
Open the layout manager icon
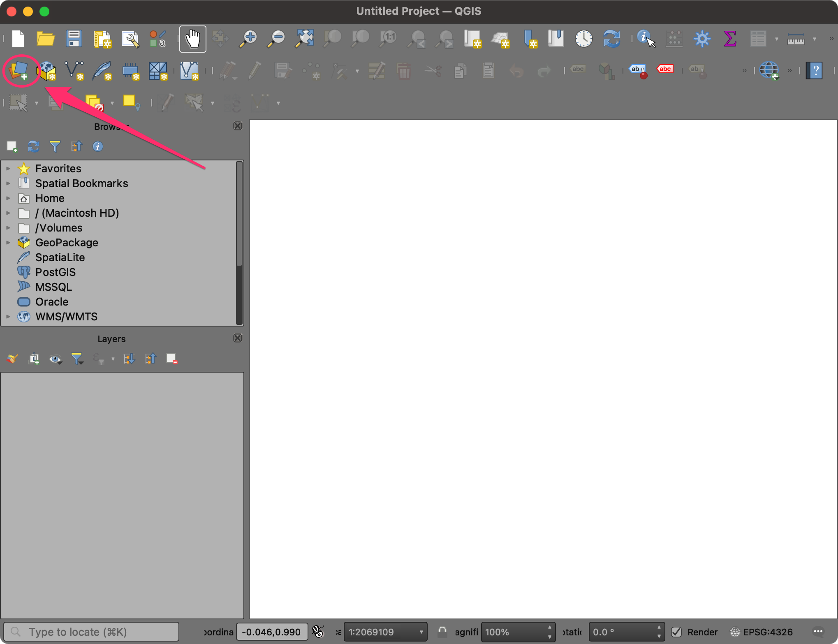coord(130,39)
